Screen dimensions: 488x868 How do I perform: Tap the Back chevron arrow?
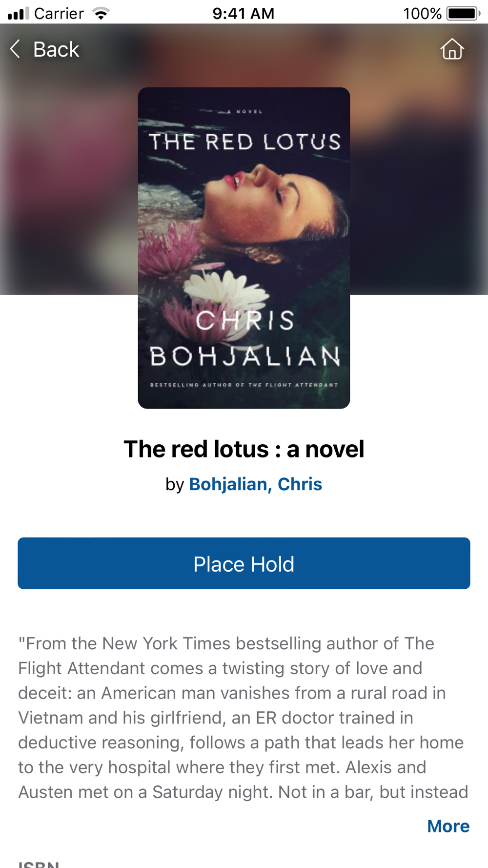(15, 49)
